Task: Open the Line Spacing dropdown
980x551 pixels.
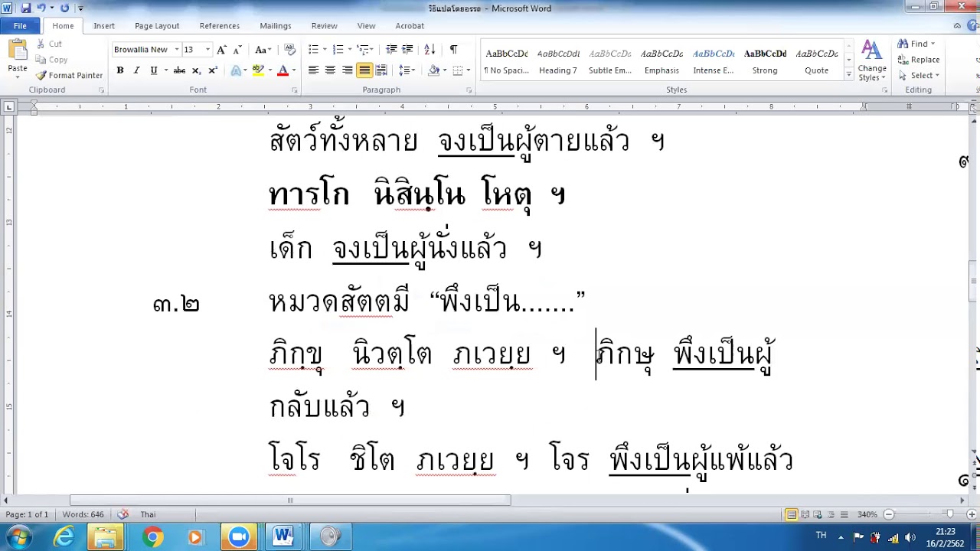Action: click(407, 70)
